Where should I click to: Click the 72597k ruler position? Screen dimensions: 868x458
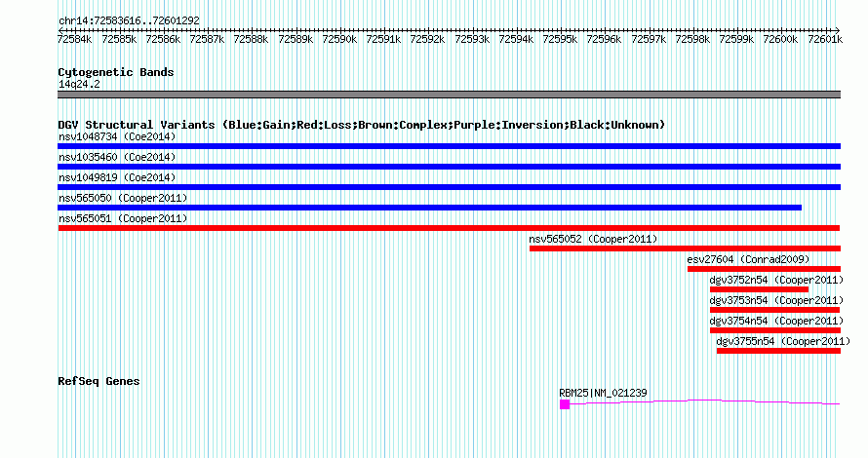(x=649, y=39)
